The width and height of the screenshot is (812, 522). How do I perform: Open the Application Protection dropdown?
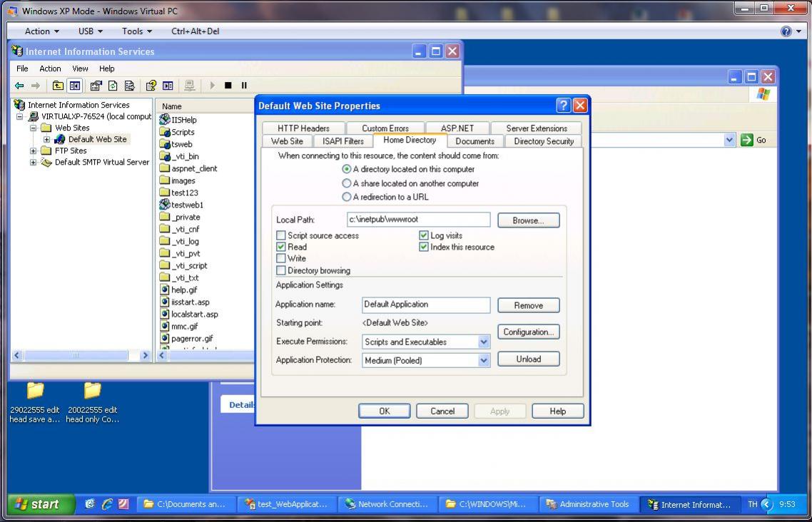tap(484, 361)
